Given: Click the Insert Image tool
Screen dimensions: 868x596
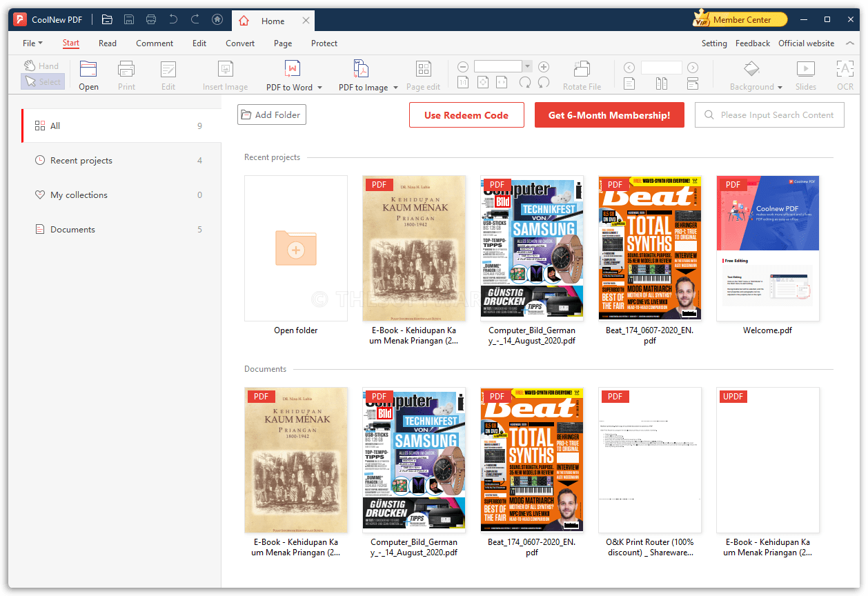Looking at the screenshot, I should (x=225, y=75).
